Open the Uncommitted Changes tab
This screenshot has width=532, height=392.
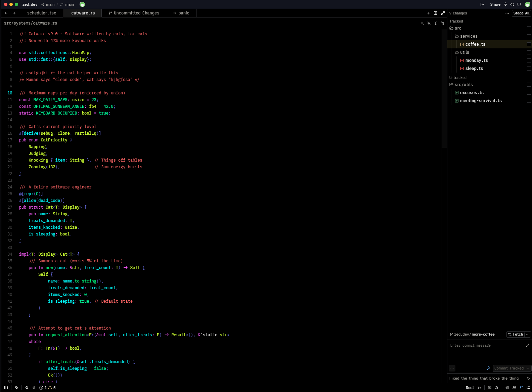click(x=134, y=13)
